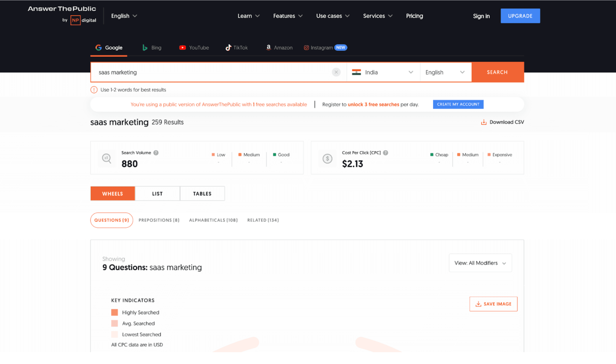This screenshot has height=364, width=616.
Task: Click the Bing logo icon
Action: coord(145,48)
